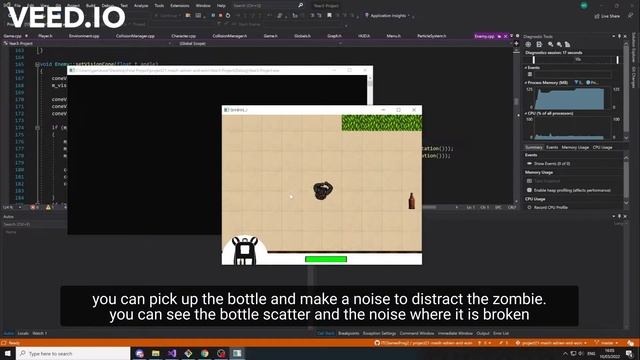Select the Command Window tab

tap(417, 333)
